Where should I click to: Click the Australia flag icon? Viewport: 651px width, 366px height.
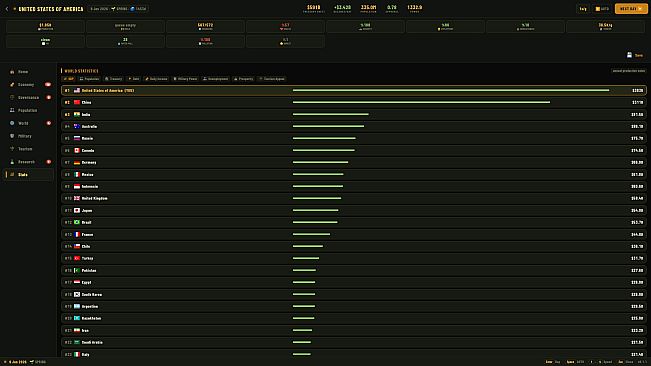[x=77, y=127]
